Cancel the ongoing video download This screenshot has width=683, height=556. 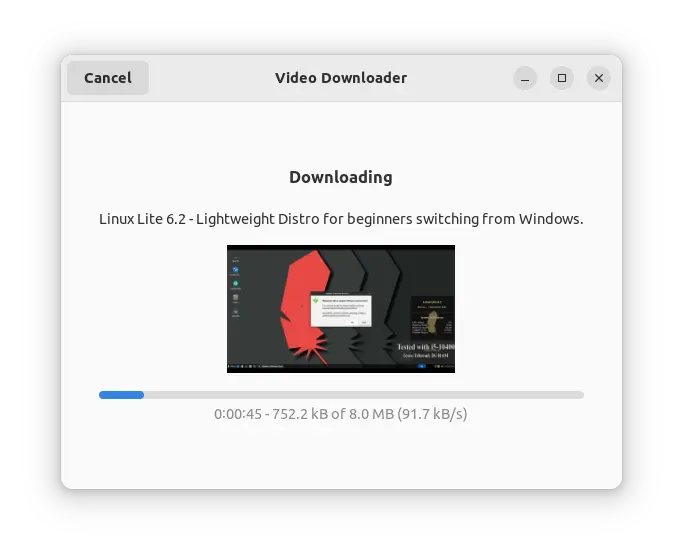click(108, 78)
